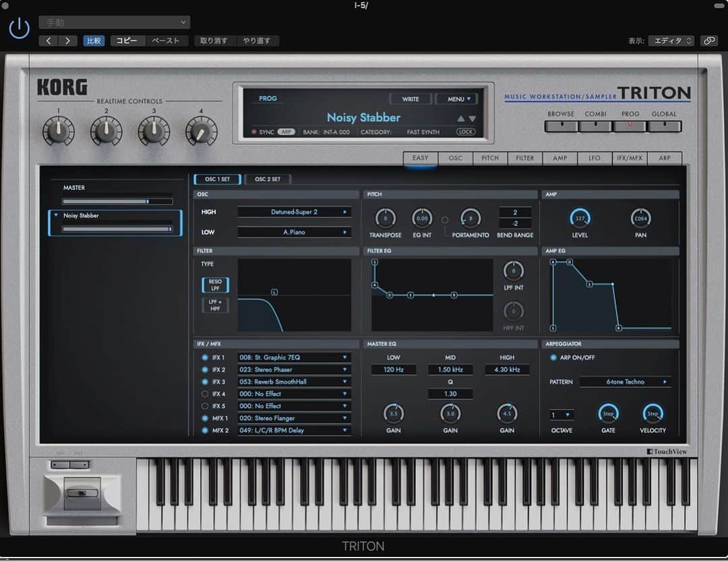Click program down arrow in display
The height and width of the screenshot is (561, 728).
pyautogui.click(x=472, y=119)
